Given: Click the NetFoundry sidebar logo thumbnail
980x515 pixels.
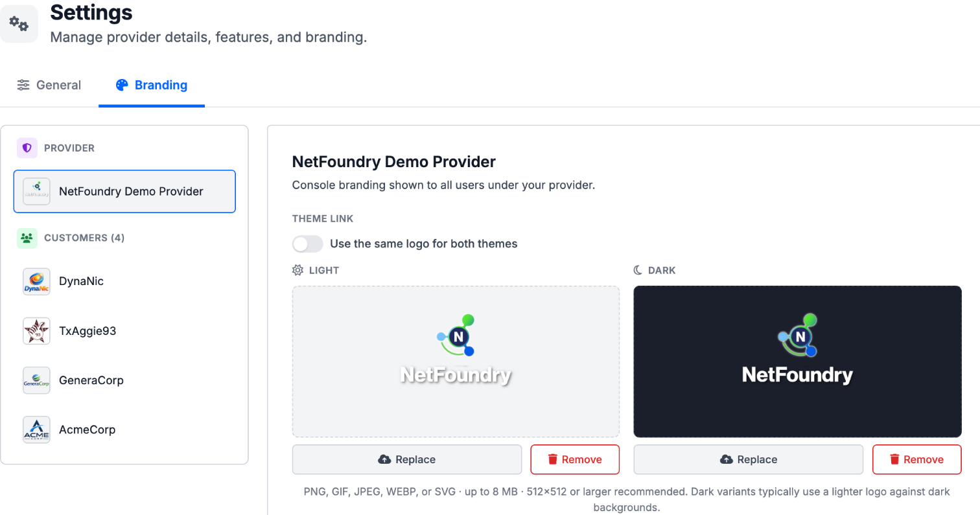Looking at the screenshot, I should (36, 192).
